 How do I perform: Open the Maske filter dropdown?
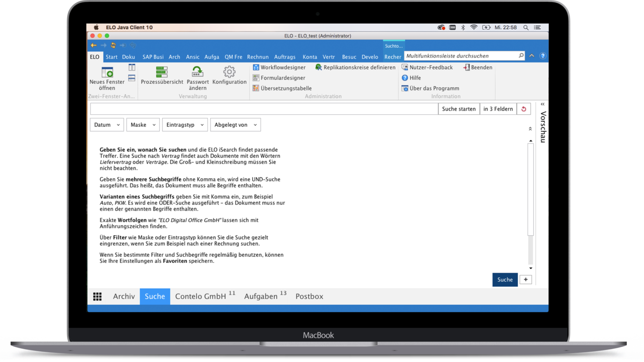click(143, 125)
